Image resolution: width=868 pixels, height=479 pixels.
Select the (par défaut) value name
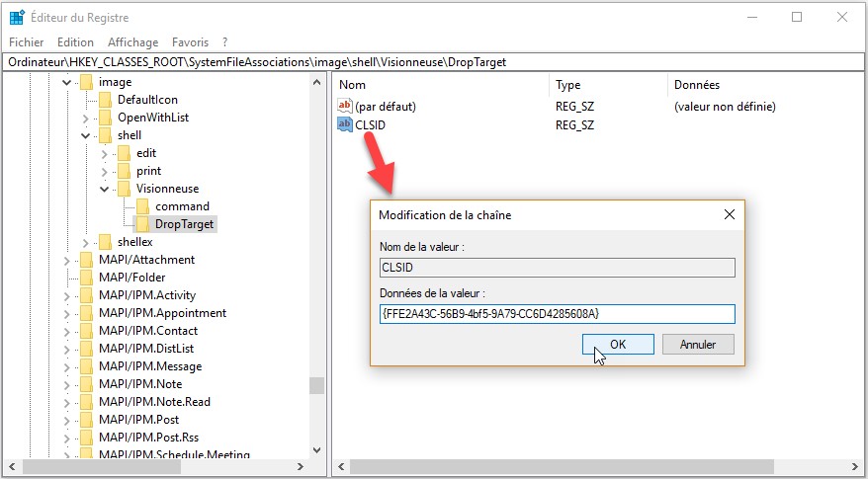[386, 106]
